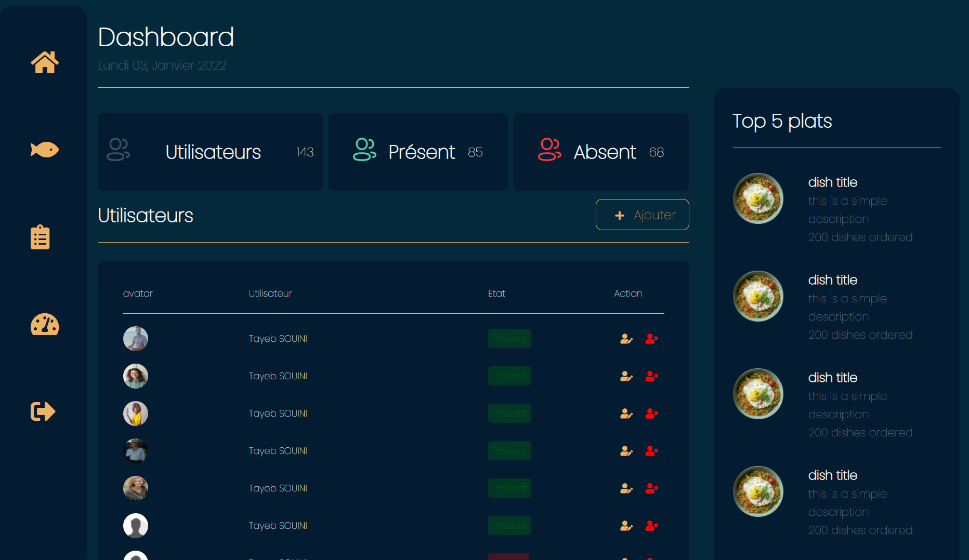Click first dish thumbnail in Top 5 plats
This screenshot has height=560, width=969.
(x=758, y=198)
